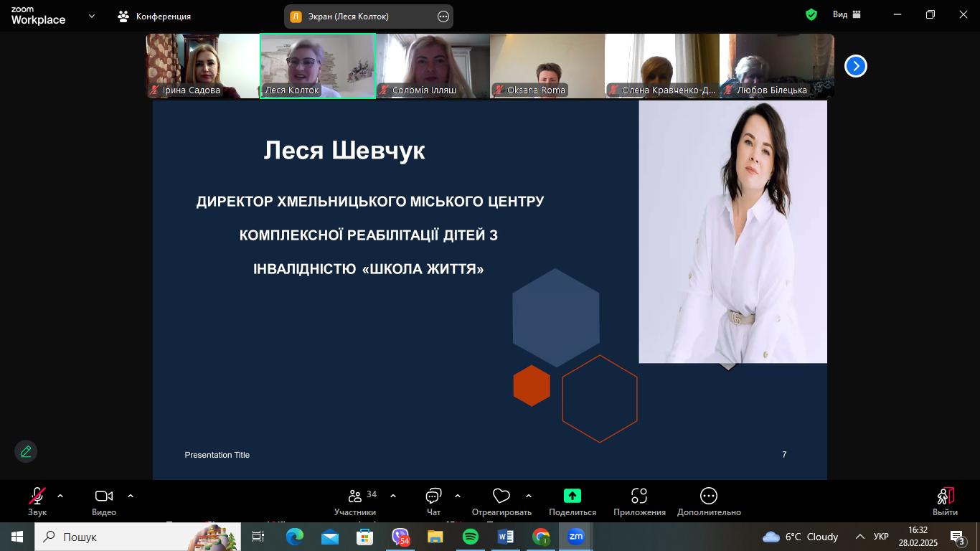Expand the arrow next to Участники

click(393, 496)
